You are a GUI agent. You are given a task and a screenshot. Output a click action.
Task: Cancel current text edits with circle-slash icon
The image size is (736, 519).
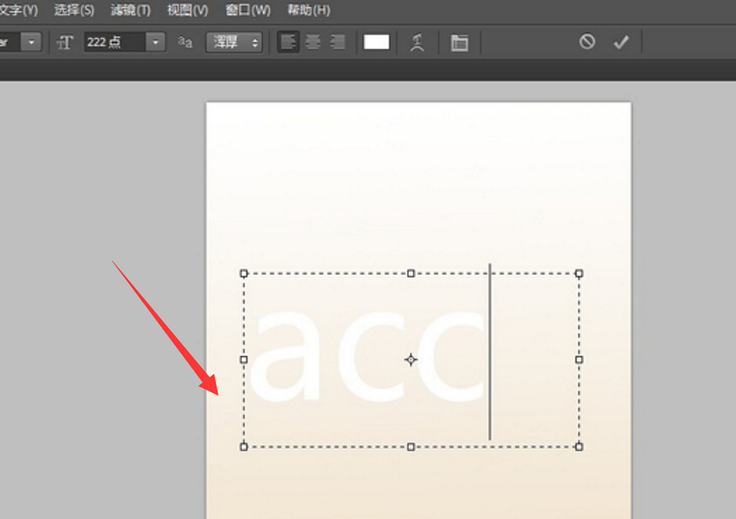point(587,42)
